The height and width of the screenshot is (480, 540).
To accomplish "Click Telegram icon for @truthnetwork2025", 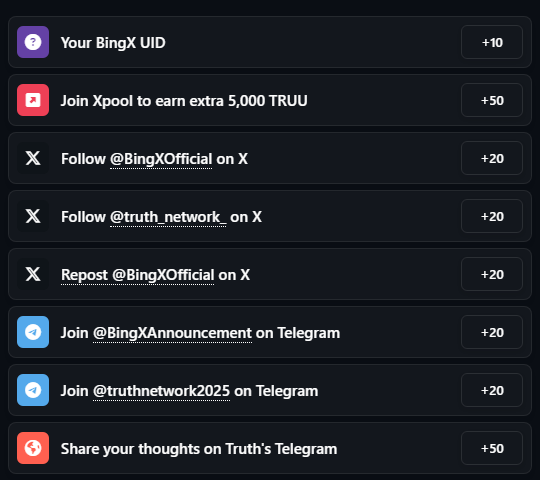I will (x=33, y=390).
